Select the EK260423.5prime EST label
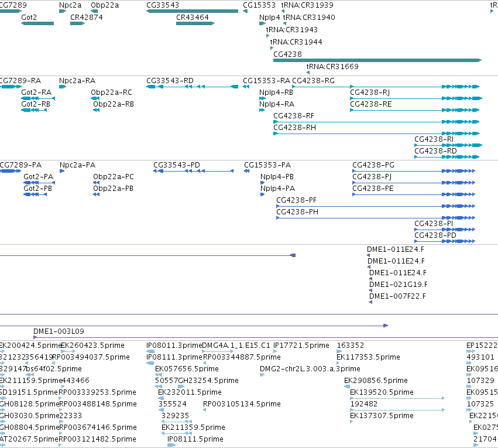 (92, 346)
